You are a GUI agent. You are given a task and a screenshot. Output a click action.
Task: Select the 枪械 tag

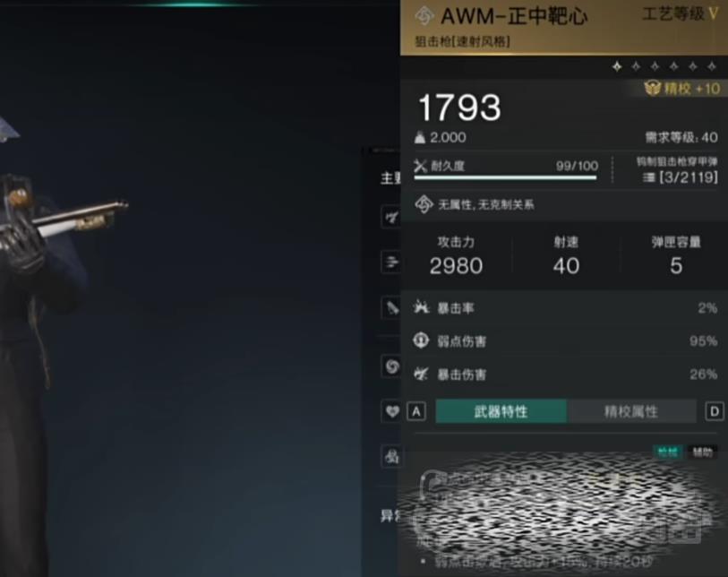[668, 452]
